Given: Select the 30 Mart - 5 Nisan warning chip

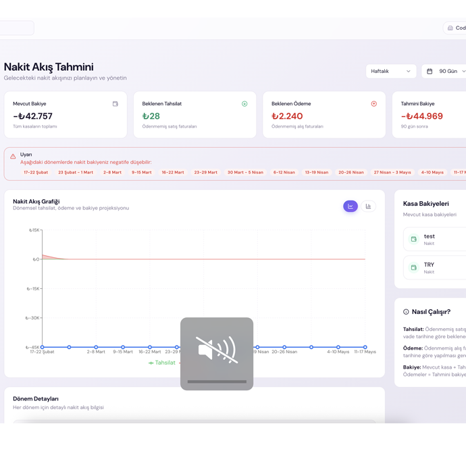Looking at the screenshot, I should click(245, 172).
